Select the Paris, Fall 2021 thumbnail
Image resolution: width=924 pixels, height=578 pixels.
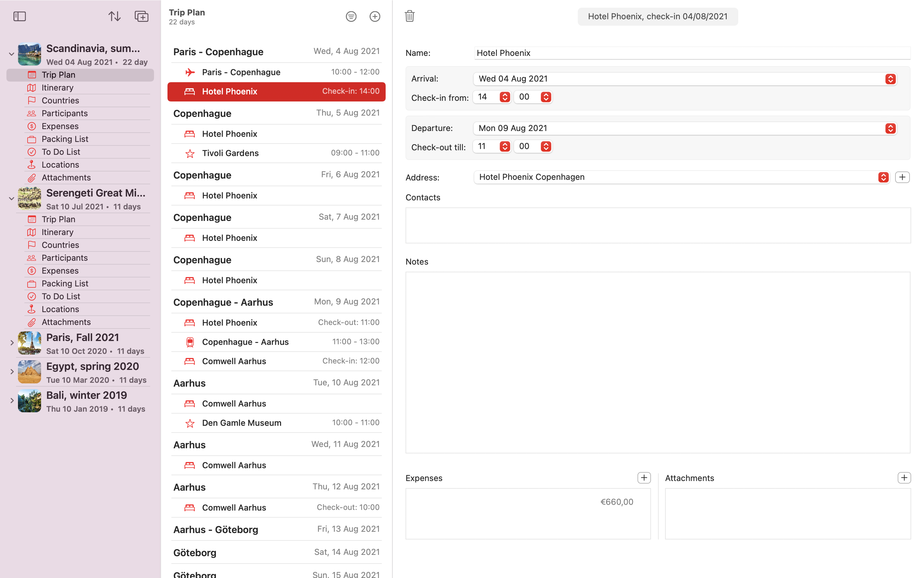30,343
